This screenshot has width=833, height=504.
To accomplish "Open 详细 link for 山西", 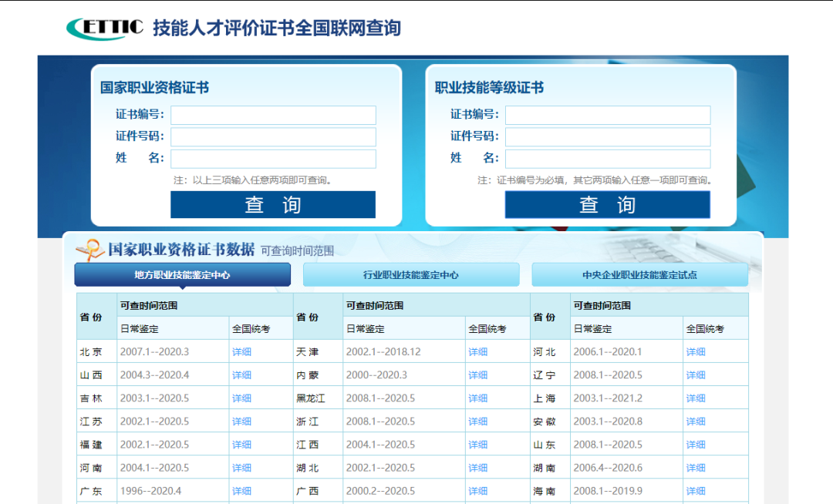I will [241, 375].
